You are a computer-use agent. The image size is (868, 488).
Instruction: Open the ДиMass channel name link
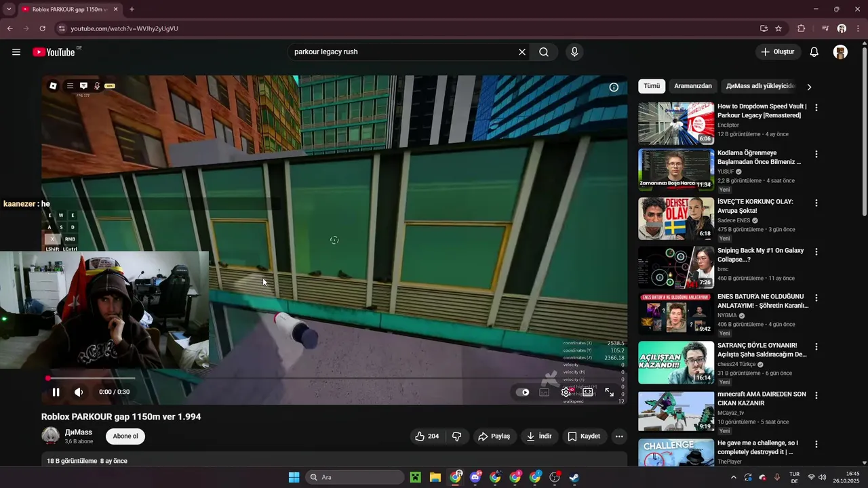(x=79, y=432)
